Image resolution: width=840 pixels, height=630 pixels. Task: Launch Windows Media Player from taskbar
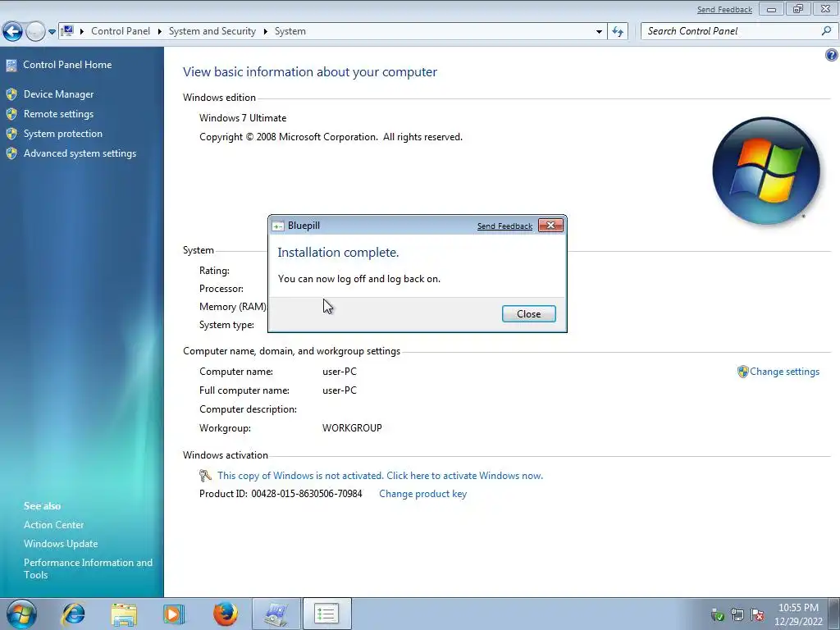pyautogui.click(x=174, y=614)
